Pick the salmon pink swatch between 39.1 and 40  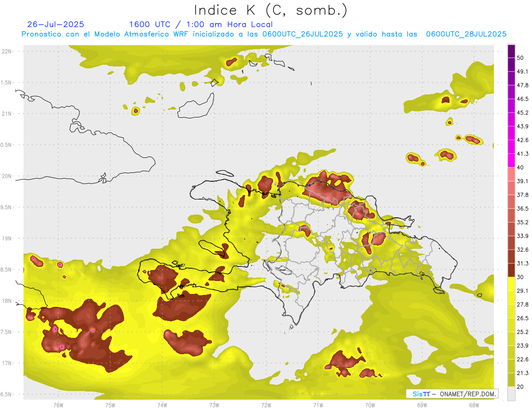point(511,174)
